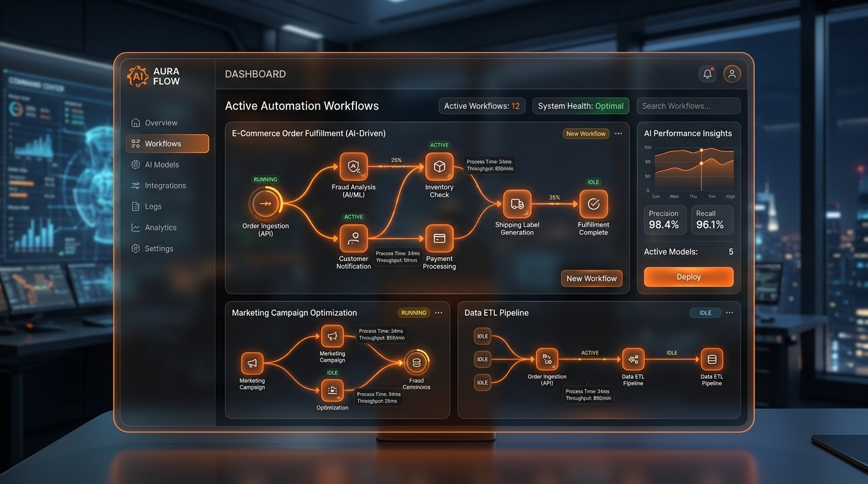Click the orange Deploy button

click(689, 277)
